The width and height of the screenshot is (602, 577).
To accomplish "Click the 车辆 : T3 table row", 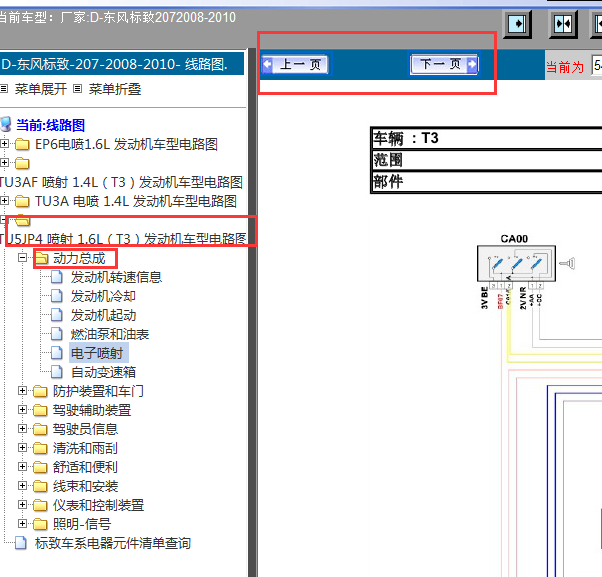I will tap(487, 138).
